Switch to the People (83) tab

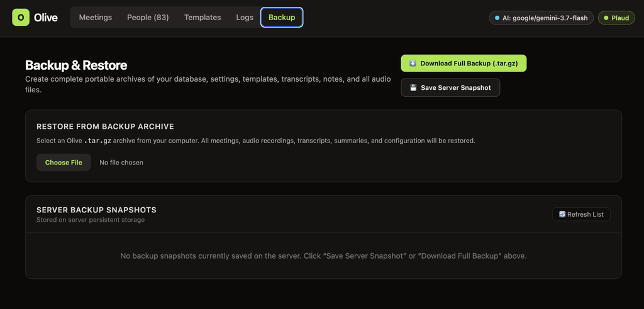point(148,18)
